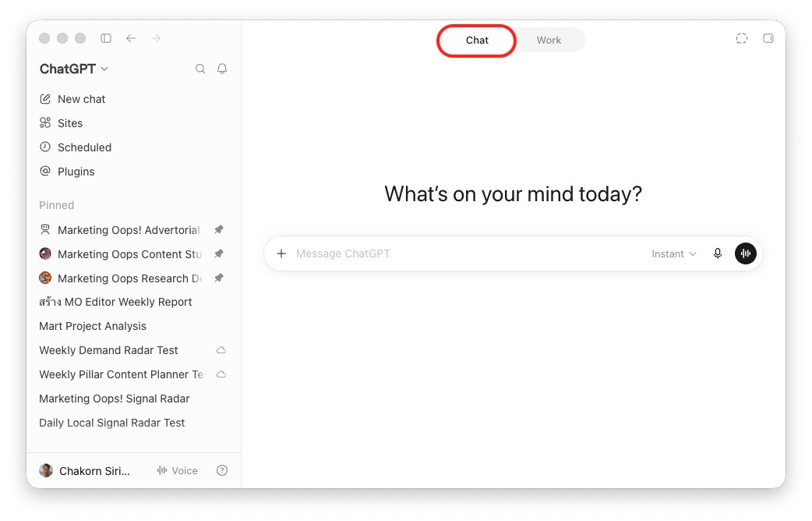Toggle the sidebar panel icon
Viewport: 812px width, 521px height.
(x=106, y=38)
